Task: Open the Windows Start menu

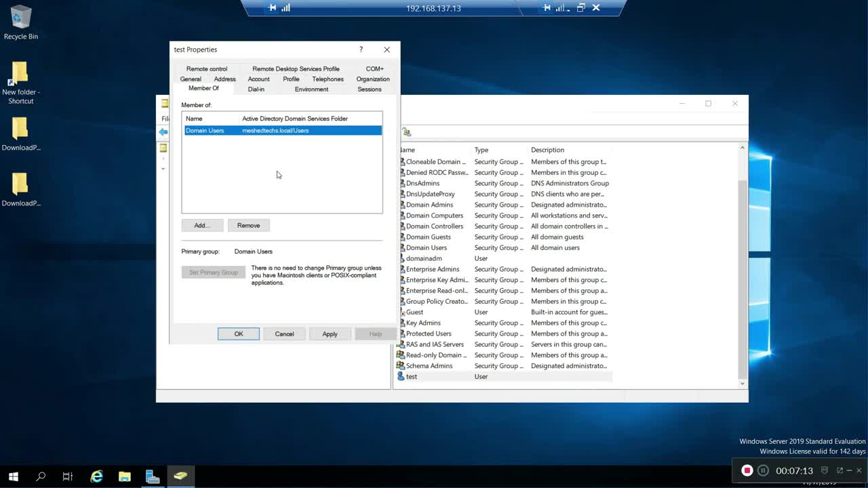Action: pyautogui.click(x=14, y=476)
